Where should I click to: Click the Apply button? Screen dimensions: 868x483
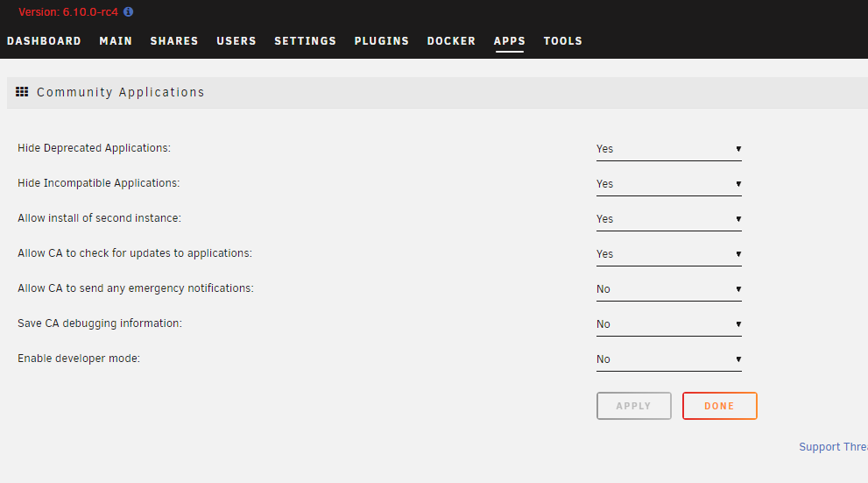[x=634, y=406]
